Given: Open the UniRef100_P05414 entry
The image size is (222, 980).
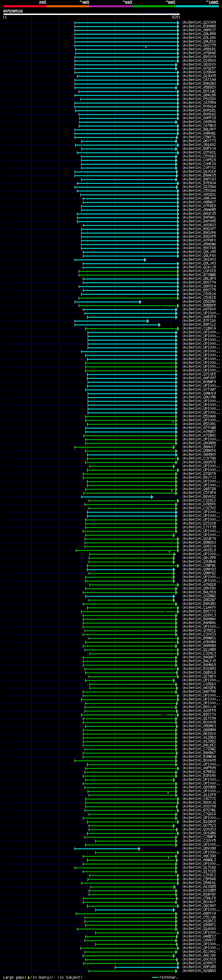Looking at the screenshot, I should [x=199, y=106].
